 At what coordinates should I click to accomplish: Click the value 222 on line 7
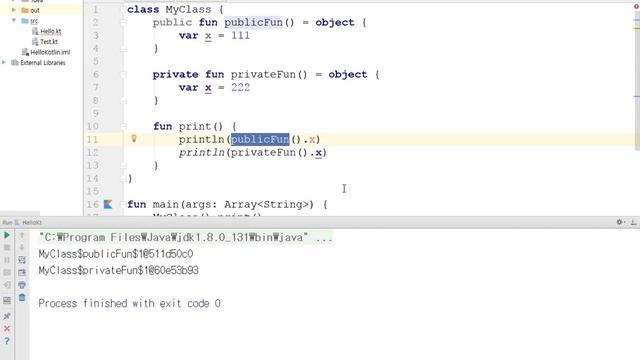coord(240,87)
